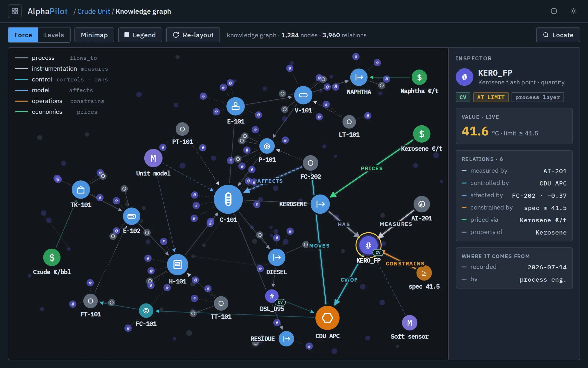Viewport: 588px width, 368px height.
Task: Select the E-101 exchanger node
Action: click(x=235, y=106)
